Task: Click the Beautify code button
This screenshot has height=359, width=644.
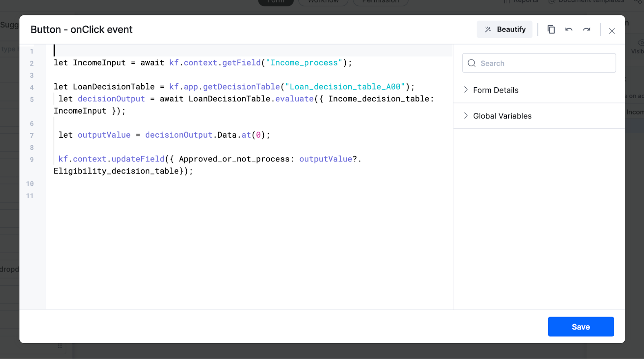Action: pyautogui.click(x=505, y=29)
